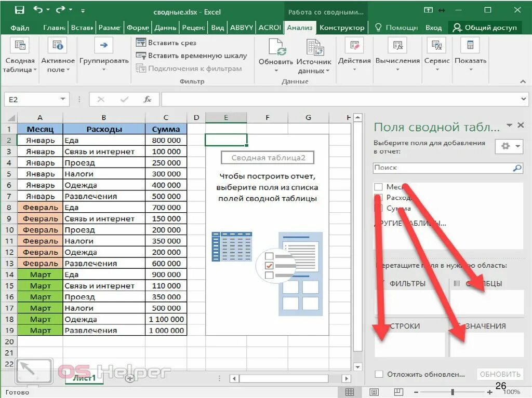Switch to the ABBYY ribbon tab

[x=241, y=28]
